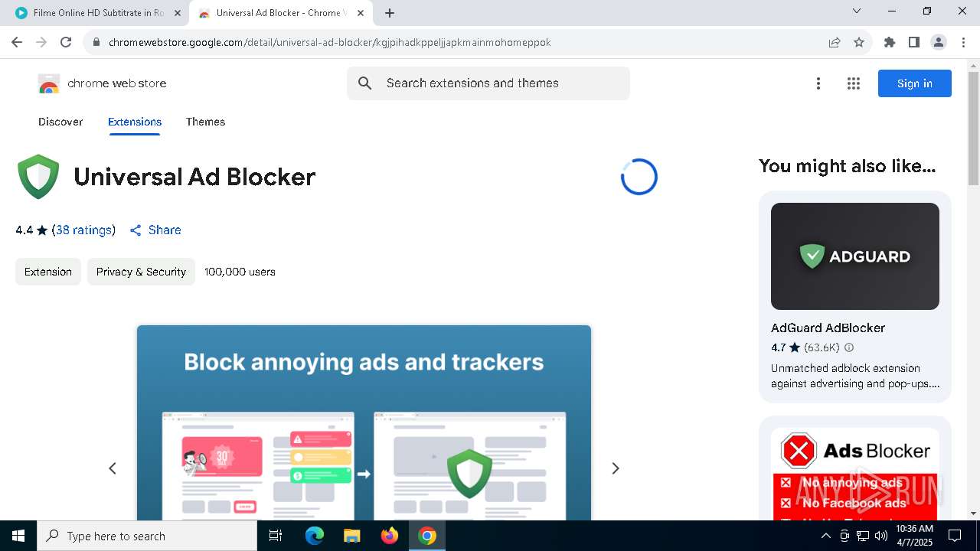Click the Universal Ad Blocker shield logo
The width and height of the screenshot is (980, 551).
pyautogui.click(x=38, y=177)
